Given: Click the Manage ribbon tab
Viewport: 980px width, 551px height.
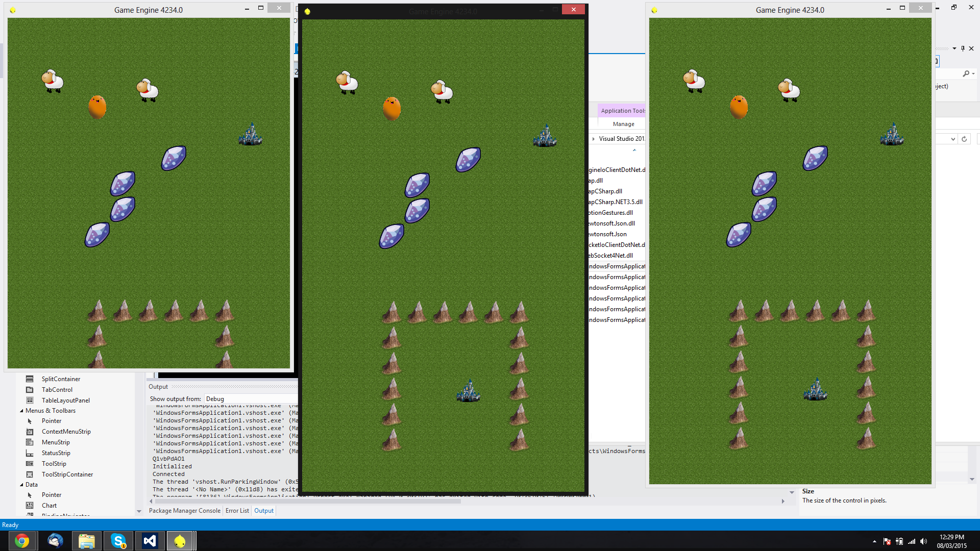Looking at the screenshot, I should [623, 124].
